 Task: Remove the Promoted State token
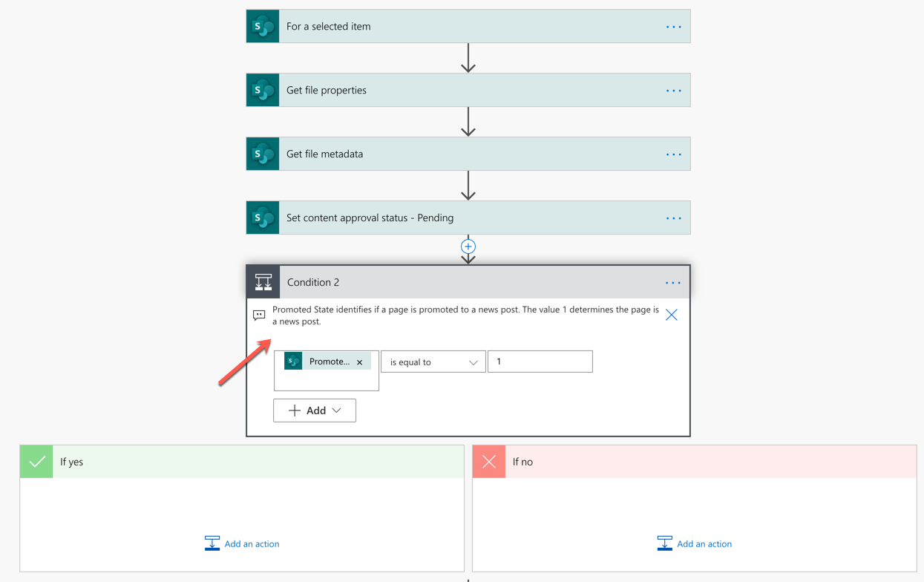pyautogui.click(x=360, y=362)
